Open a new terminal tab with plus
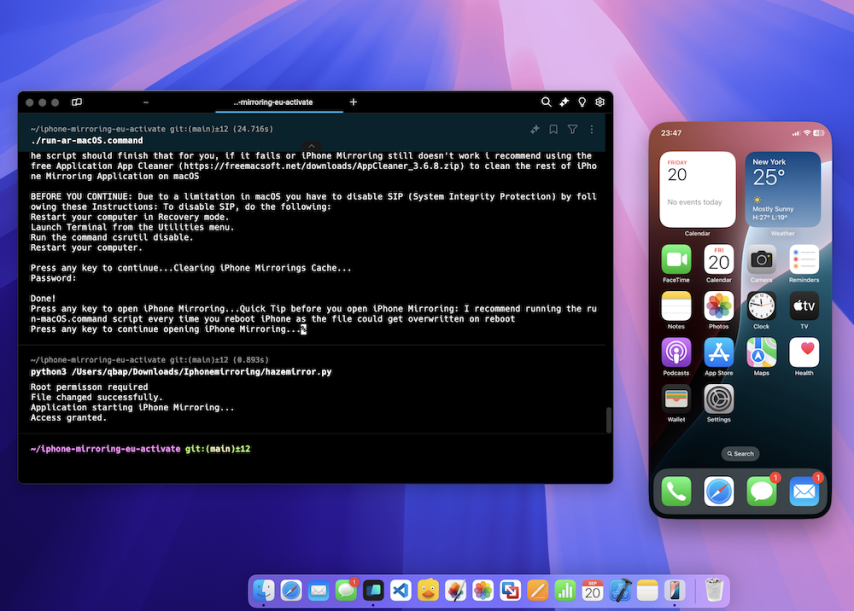 click(353, 102)
